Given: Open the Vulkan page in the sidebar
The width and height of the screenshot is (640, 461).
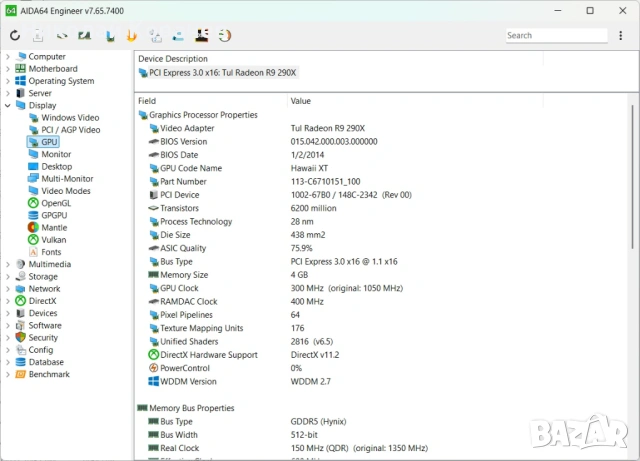Looking at the screenshot, I should 54,240.
